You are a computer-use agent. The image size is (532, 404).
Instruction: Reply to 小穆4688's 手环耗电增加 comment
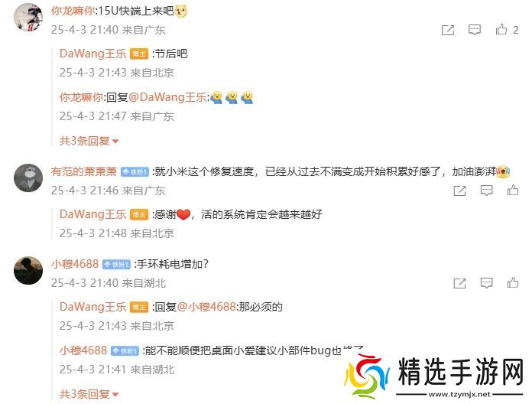coord(486,283)
